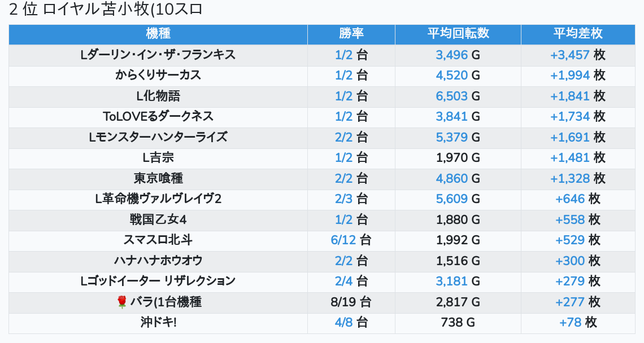Select the Lダーリン・イン・ザ・フランキス machine name
Image resolution: width=644 pixels, height=343 pixels.
pos(158,55)
